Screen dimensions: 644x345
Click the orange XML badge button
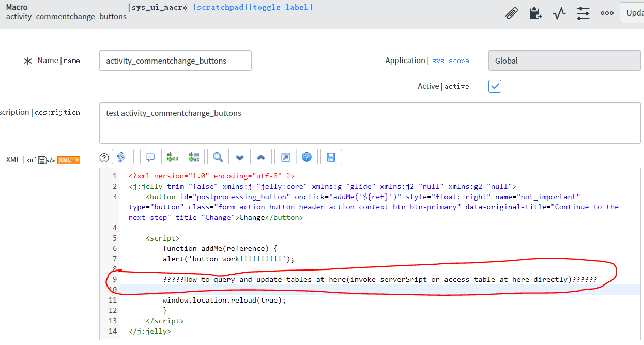69,160
